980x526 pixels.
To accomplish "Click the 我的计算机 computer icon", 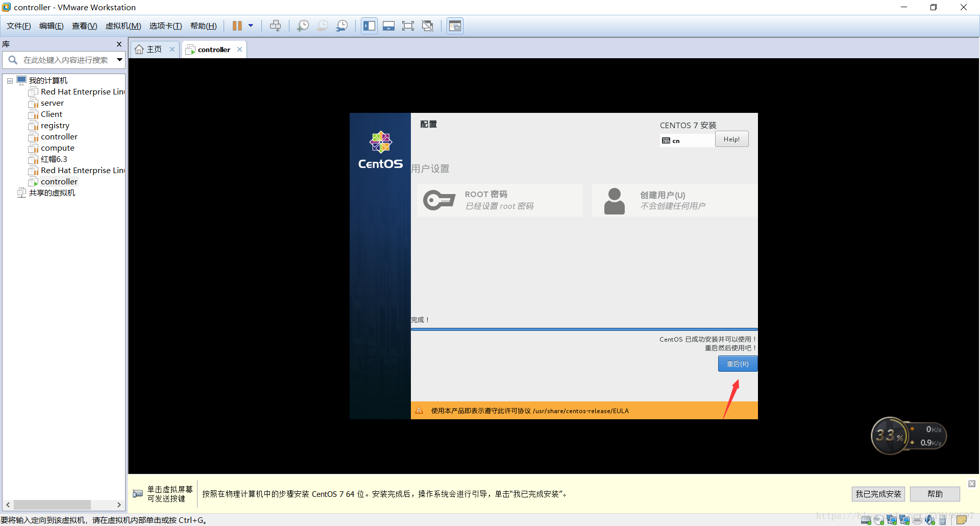I will pyautogui.click(x=21, y=80).
